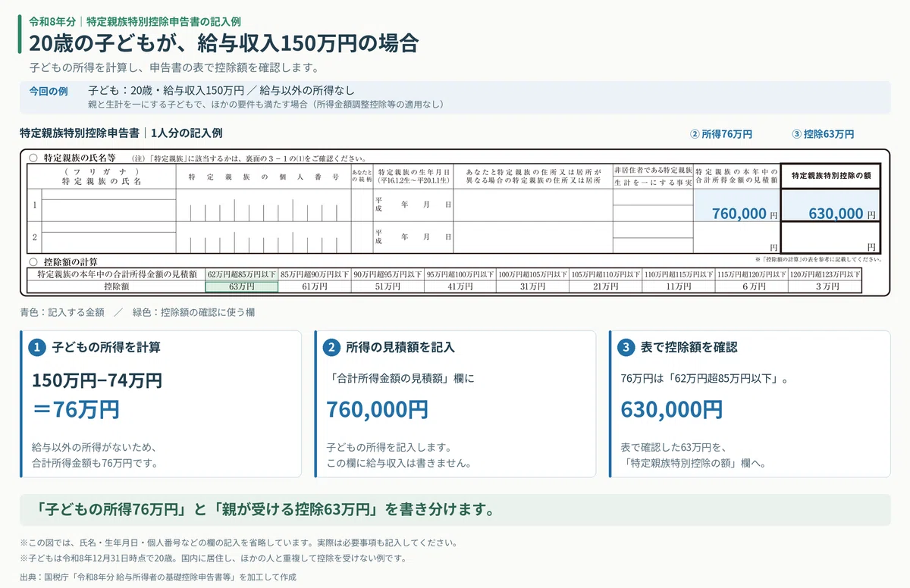Select the "特定親族特別控除の額" column header in the form
The width and height of the screenshot is (910, 588).
pos(830,176)
